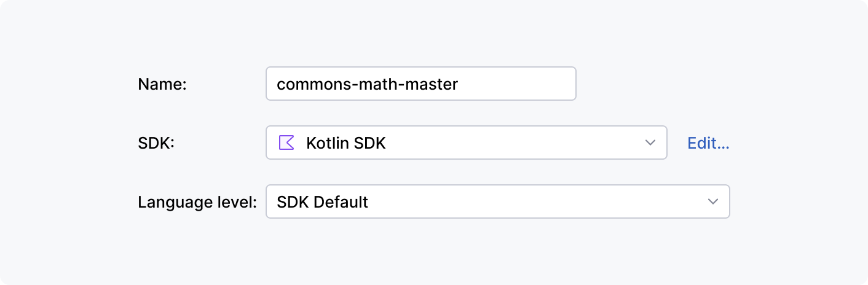The height and width of the screenshot is (285, 868).
Task: Focus the Name input field
Action: (420, 84)
